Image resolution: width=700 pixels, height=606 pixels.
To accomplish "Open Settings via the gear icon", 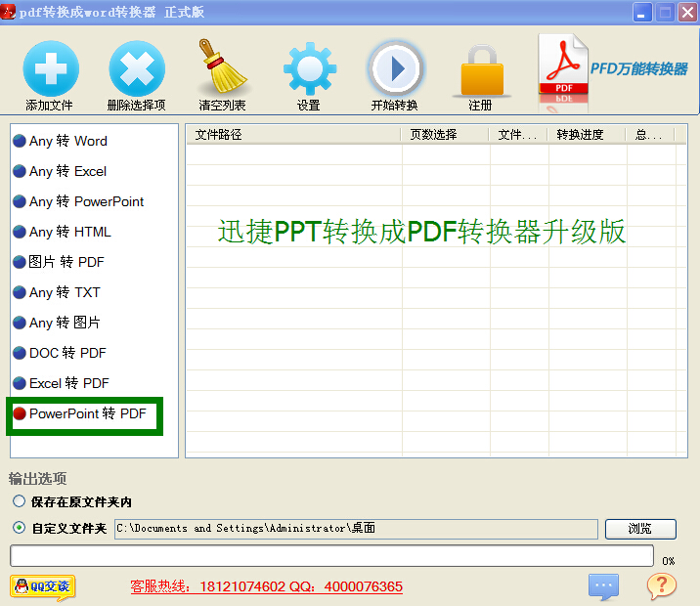I will (309, 68).
